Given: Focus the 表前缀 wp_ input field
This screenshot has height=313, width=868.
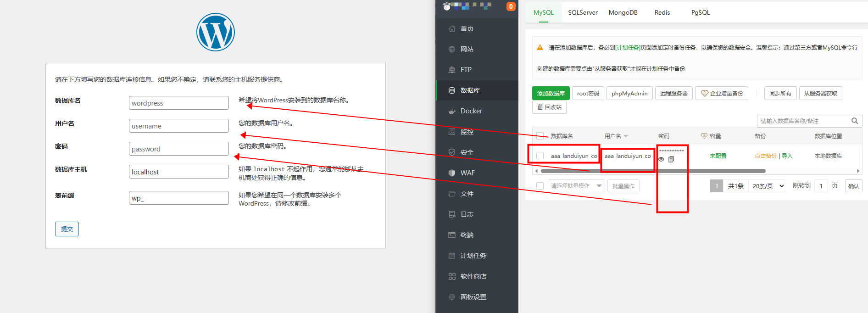Looking at the screenshot, I should (x=179, y=198).
